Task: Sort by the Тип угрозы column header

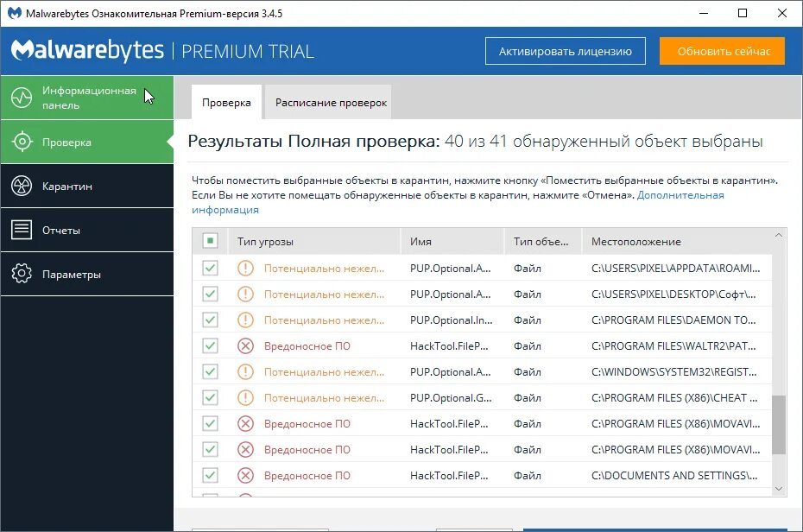Action: coord(313,241)
